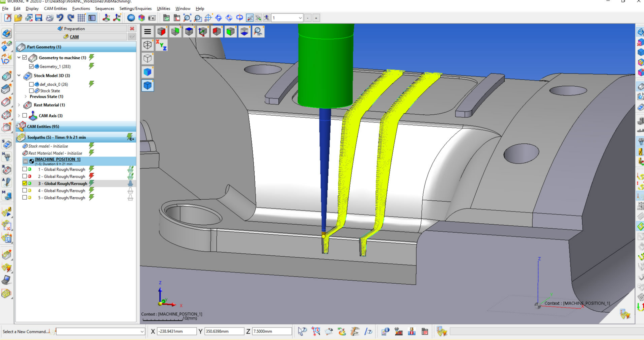Image resolution: width=644 pixels, height=340 pixels.
Task: Check toolpath 1 Global Rough/Rerough checkbox
Action: click(x=25, y=169)
